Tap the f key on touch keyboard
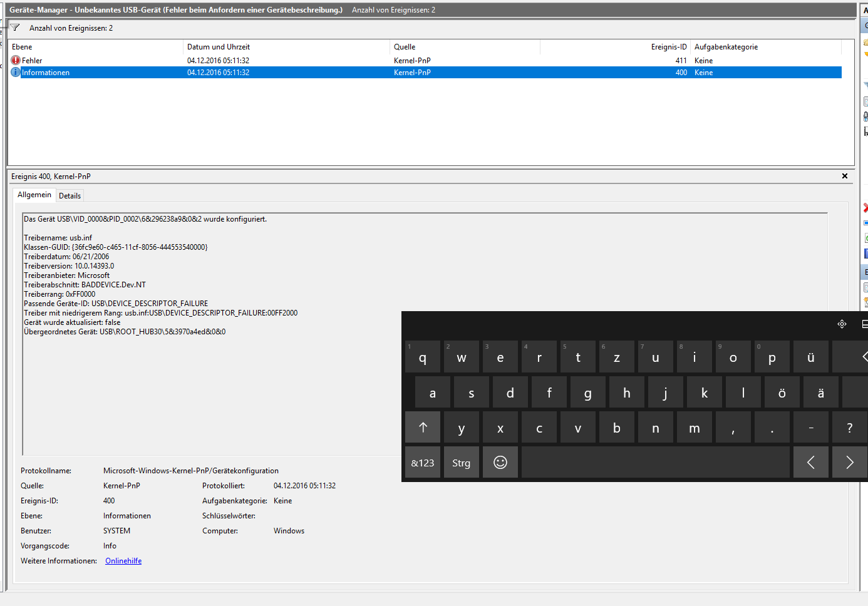 click(549, 393)
